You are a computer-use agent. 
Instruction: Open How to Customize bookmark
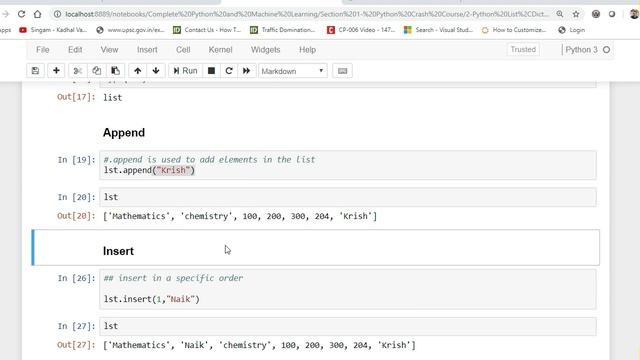[514, 30]
